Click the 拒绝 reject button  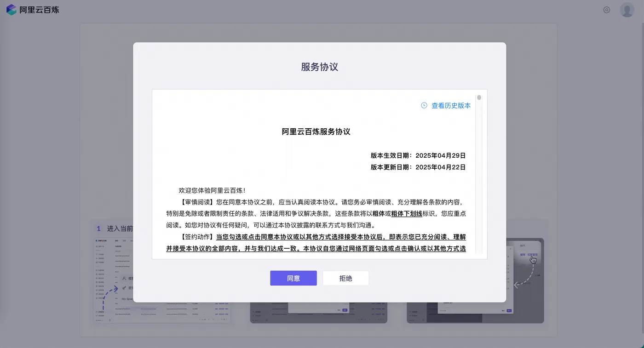pos(345,278)
